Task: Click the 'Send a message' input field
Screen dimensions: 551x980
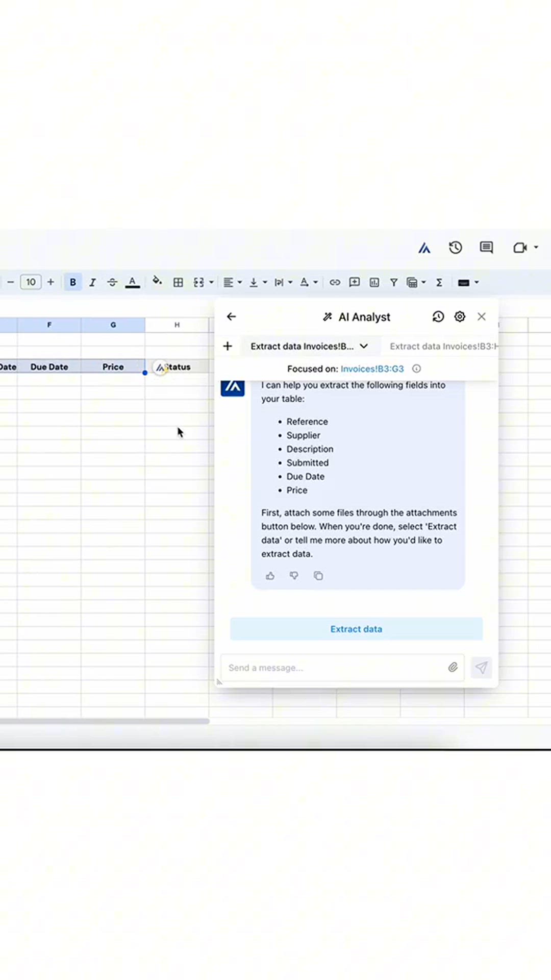Action: (x=334, y=668)
